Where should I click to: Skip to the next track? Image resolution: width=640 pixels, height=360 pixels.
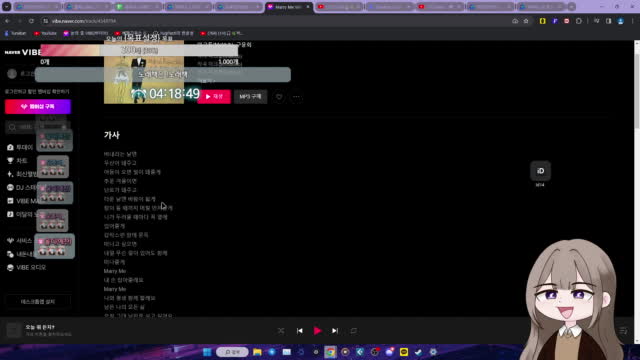point(335,331)
